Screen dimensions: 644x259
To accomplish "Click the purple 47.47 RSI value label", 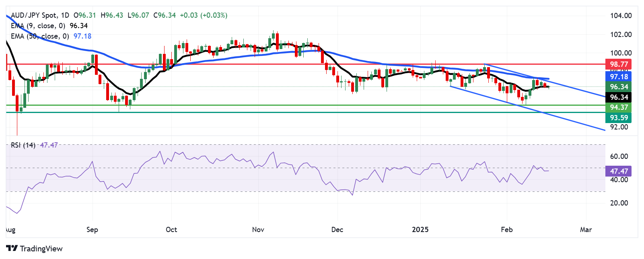I will [x=618, y=171].
